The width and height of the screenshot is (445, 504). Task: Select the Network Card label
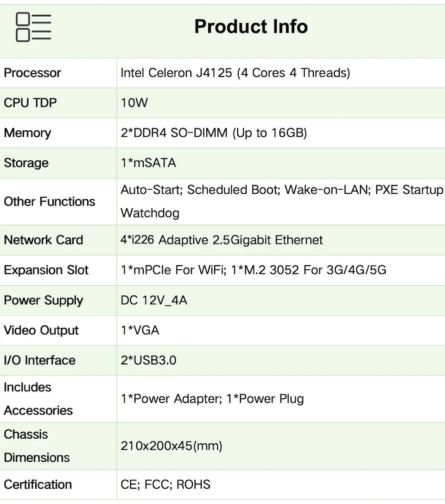(44, 240)
